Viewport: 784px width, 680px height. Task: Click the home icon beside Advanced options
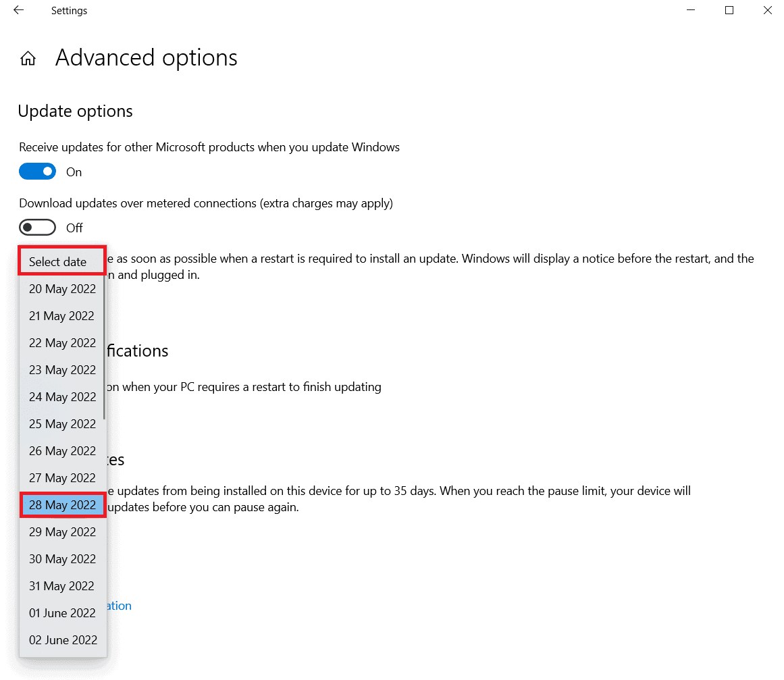28,58
